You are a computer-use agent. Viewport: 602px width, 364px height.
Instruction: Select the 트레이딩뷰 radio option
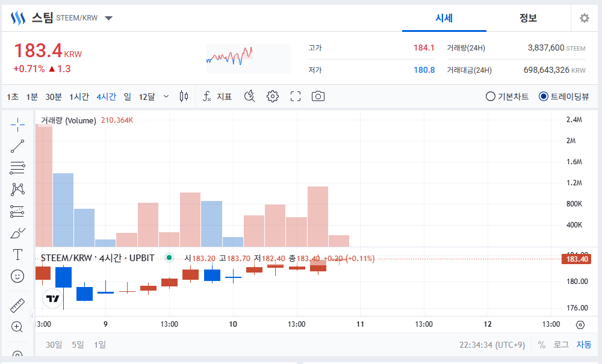coord(563,96)
